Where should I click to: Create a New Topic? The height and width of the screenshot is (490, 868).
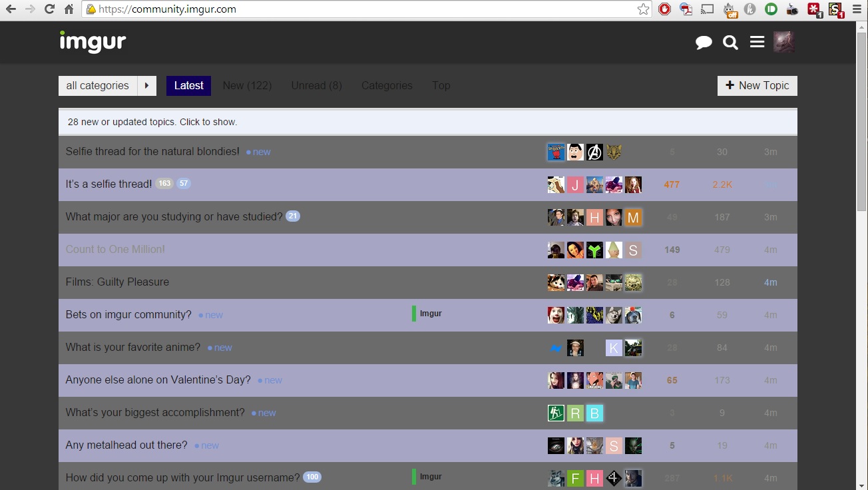pyautogui.click(x=757, y=85)
